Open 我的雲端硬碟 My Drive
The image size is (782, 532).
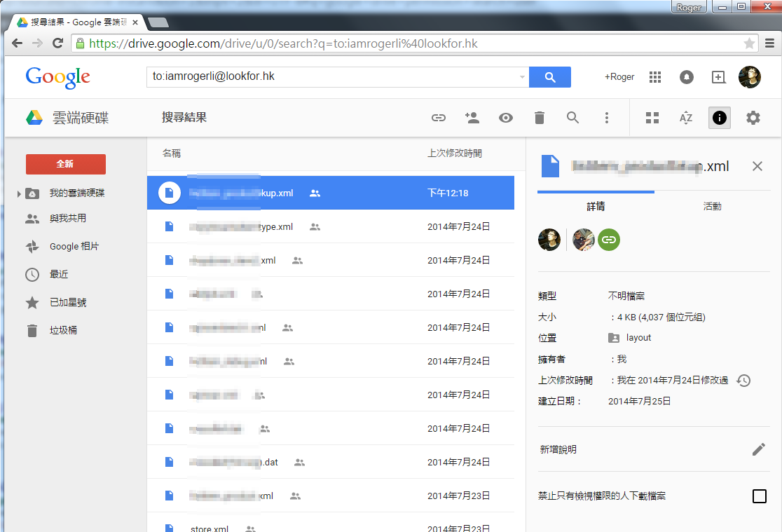[77, 193]
